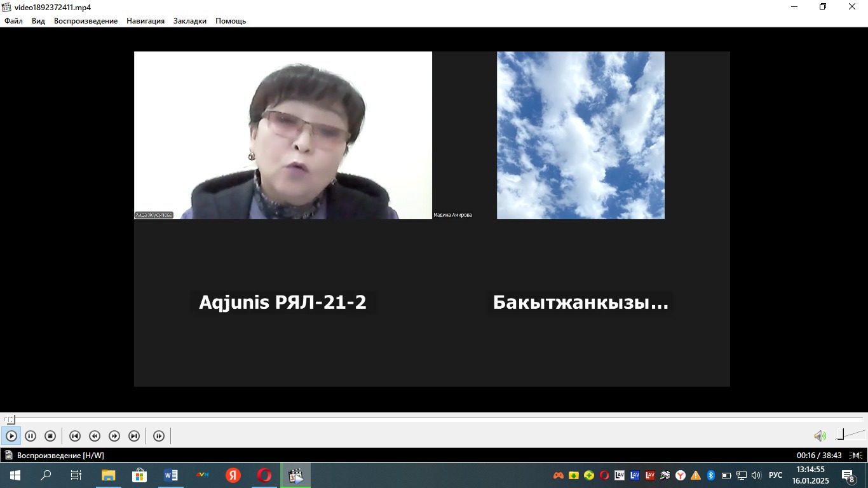
Task: Open the Файл menu
Action: (x=13, y=21)
